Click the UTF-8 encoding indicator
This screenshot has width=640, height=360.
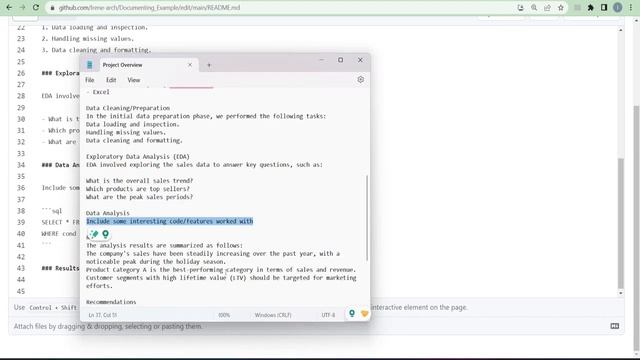tap(328, 315)
